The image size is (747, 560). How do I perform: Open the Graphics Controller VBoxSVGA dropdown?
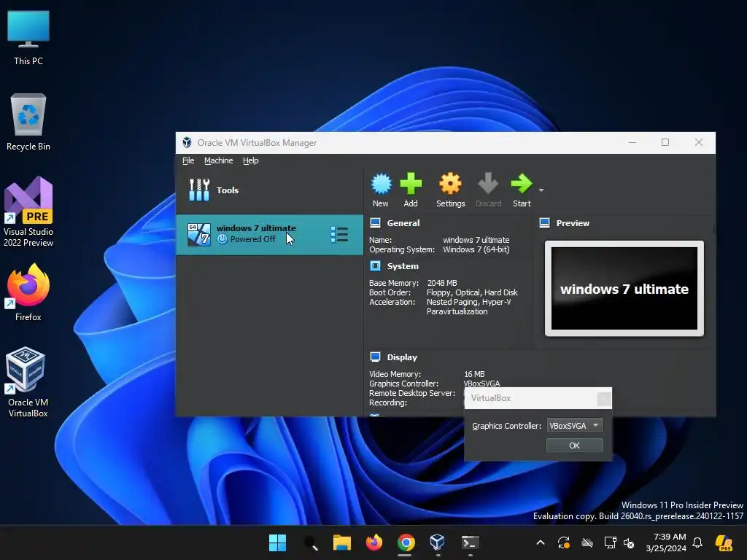tap(575, 426)
